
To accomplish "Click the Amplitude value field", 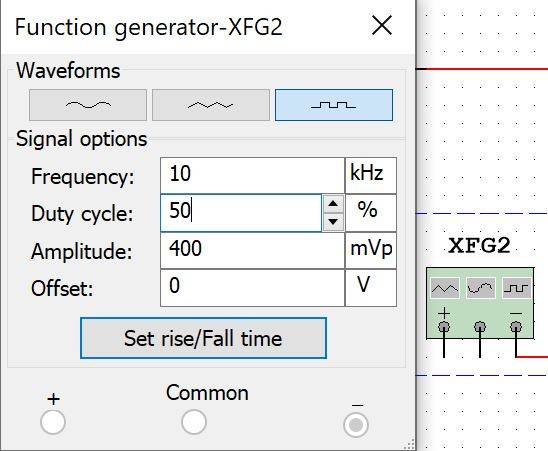I will tap(252, 250).
